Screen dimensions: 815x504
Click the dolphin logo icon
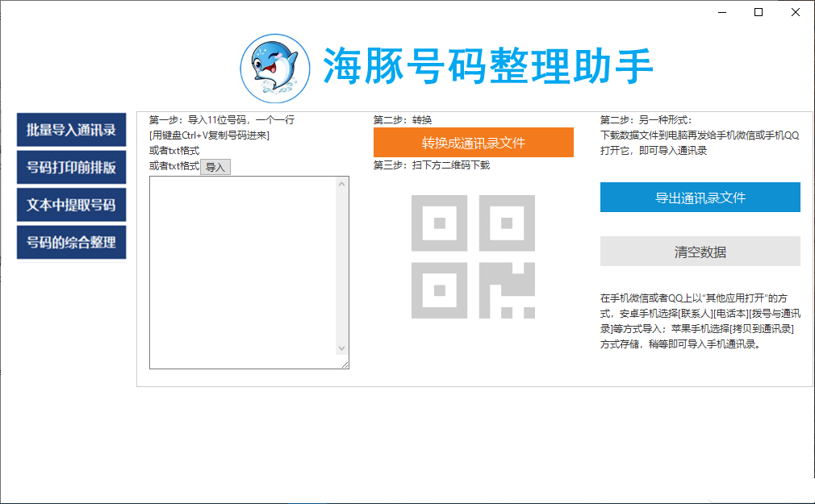(275, 69)
